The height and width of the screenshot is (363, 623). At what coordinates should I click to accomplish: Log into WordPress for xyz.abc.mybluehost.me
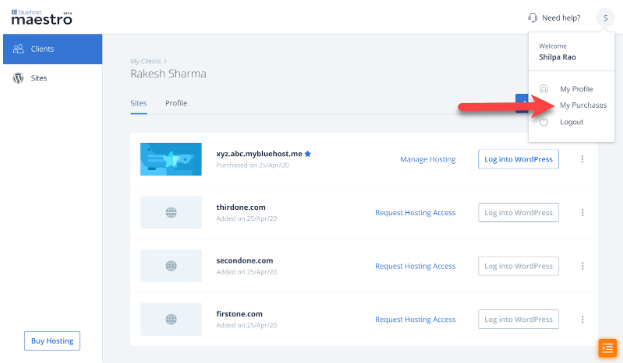pos(518,159)
